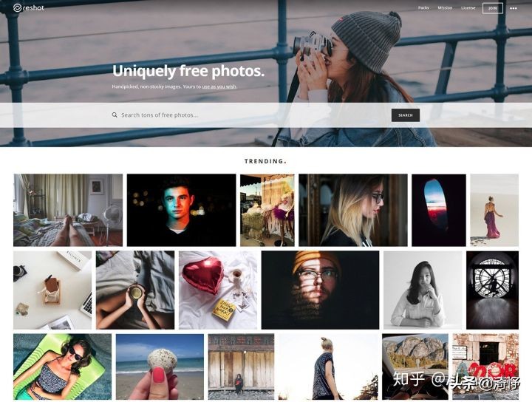Go to the Mission page
The height and width of the screenshot is (402, 532).
coord(445,8)
